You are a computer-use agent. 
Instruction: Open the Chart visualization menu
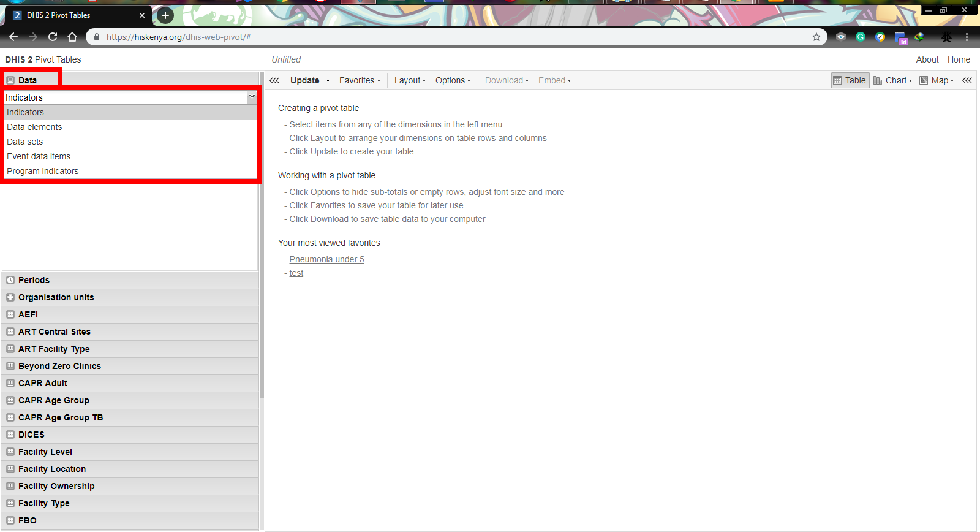pos(893,80)
